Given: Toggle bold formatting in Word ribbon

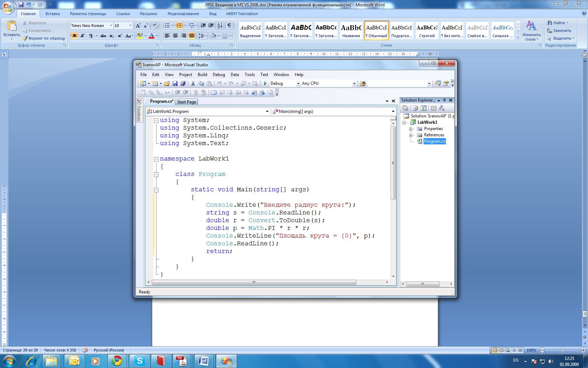Looking at the screenshot, I should tap(74, 36).
